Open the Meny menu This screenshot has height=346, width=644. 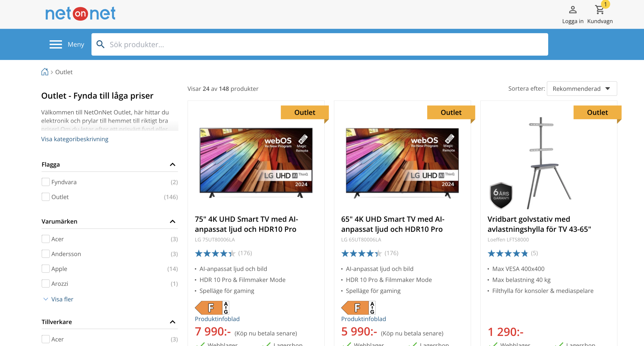click(x=76, y=45)
